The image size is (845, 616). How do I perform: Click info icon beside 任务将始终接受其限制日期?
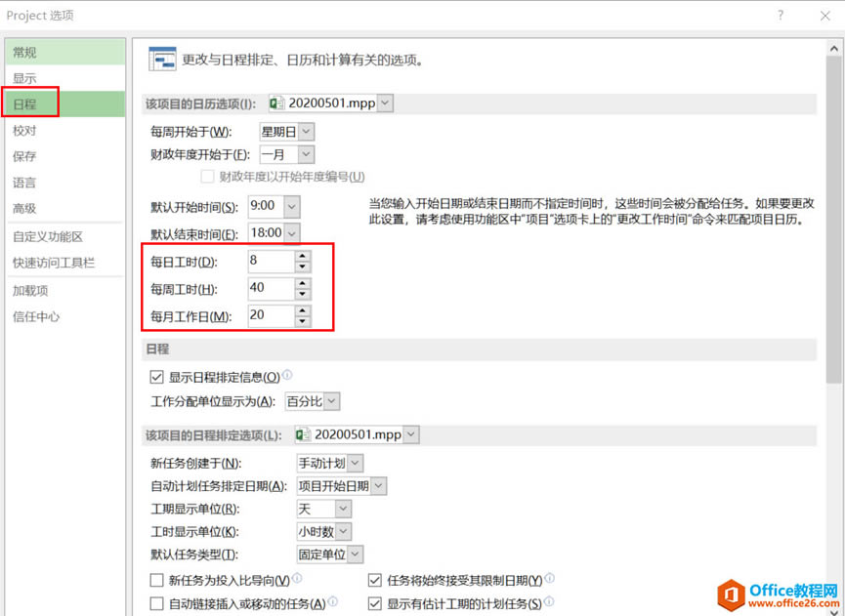point(549,578)
